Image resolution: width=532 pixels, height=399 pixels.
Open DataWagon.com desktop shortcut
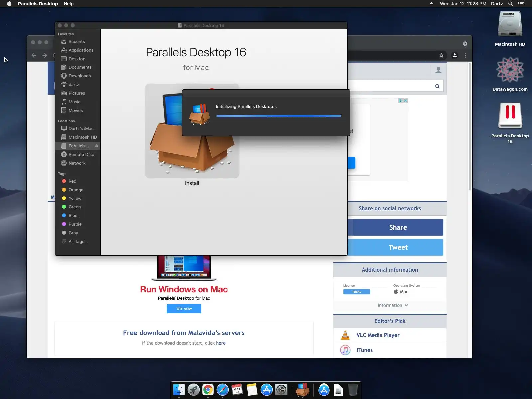510,69
